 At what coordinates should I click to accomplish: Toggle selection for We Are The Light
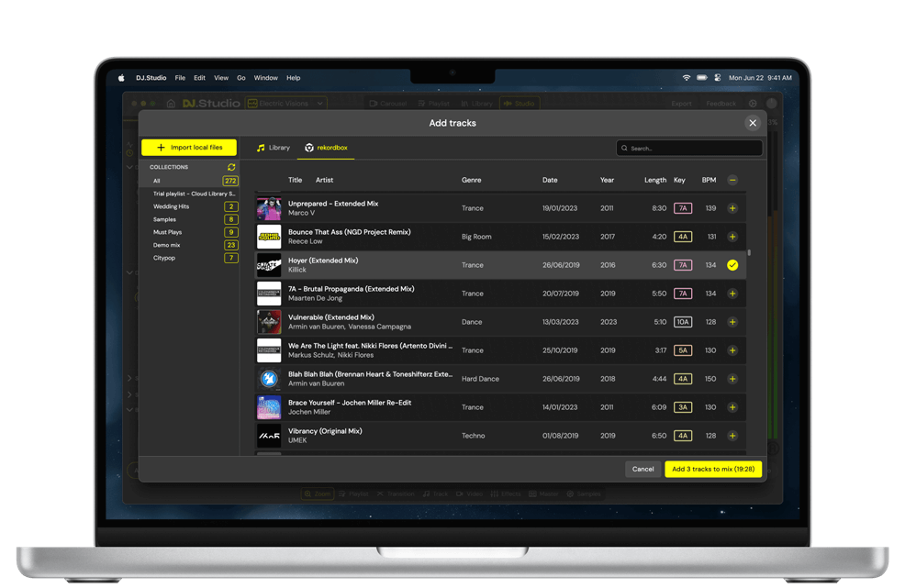[732, 350]
